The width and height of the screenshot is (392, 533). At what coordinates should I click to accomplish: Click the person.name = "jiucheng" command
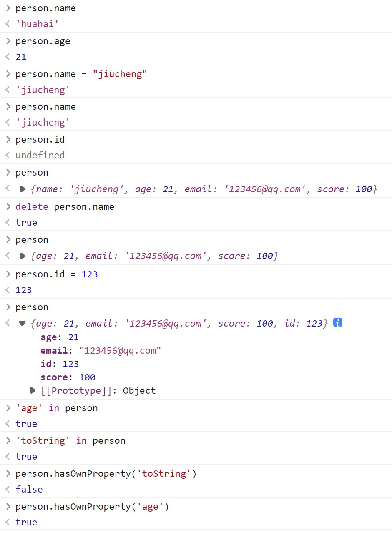coord(81,74)
